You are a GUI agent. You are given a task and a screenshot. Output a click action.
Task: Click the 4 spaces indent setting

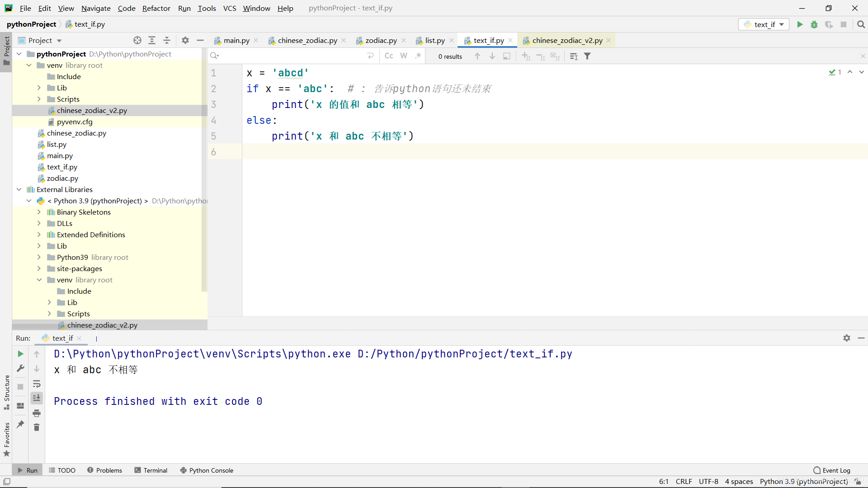tap(739, 482)
